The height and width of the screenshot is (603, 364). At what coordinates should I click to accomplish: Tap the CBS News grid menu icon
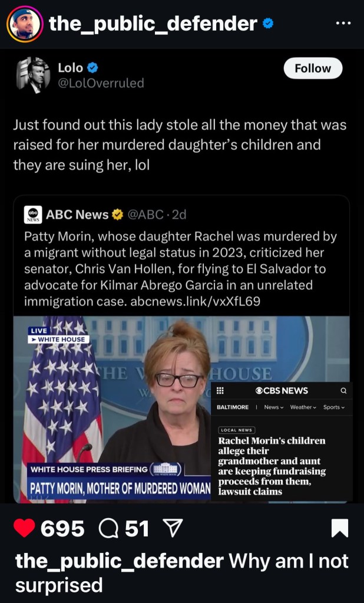pos(220,390)
